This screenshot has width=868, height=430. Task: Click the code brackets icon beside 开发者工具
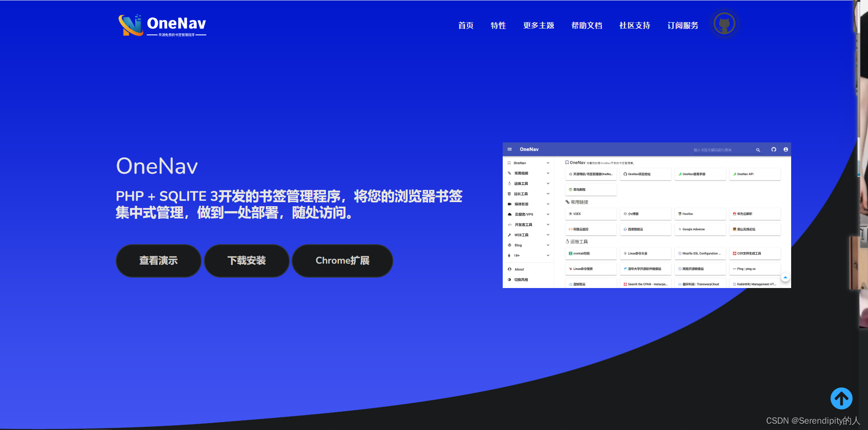509,225
